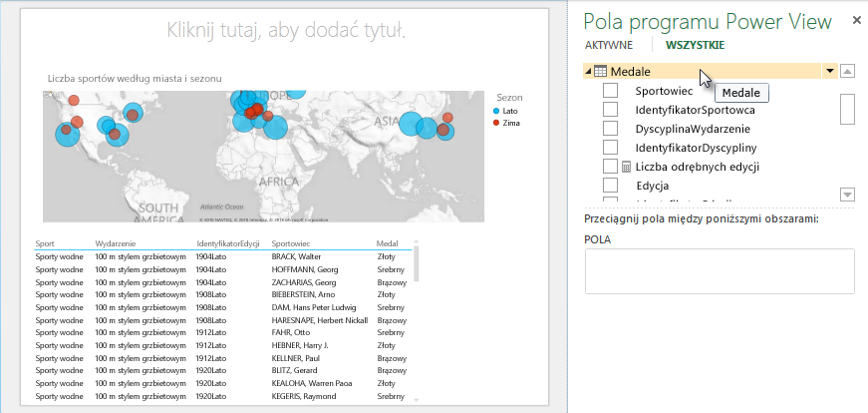Click the Sportowiec field name
The image size is (868, 413).
(664, 91)
